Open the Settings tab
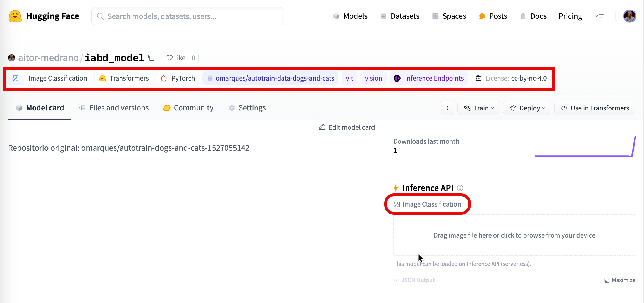The image size is (644, 303). pyautogui.click(x=247, y=108)
